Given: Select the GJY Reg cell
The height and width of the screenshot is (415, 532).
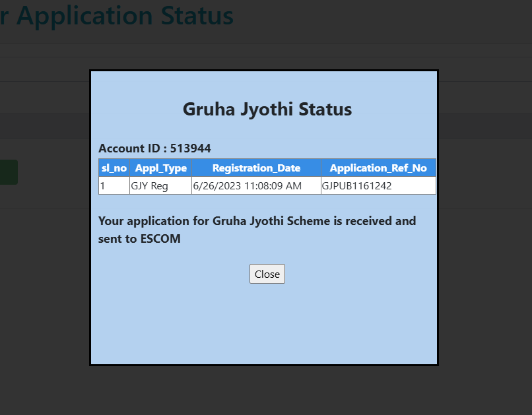Looking at the screenshot, I should [x=161, y=186].
